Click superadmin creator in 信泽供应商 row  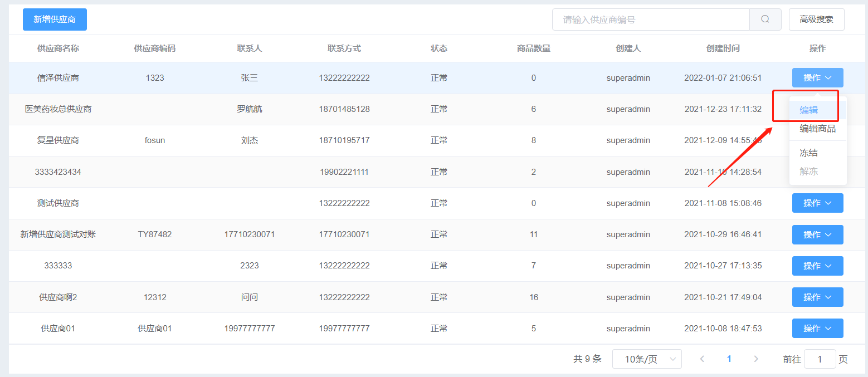[x=628, y=78]
